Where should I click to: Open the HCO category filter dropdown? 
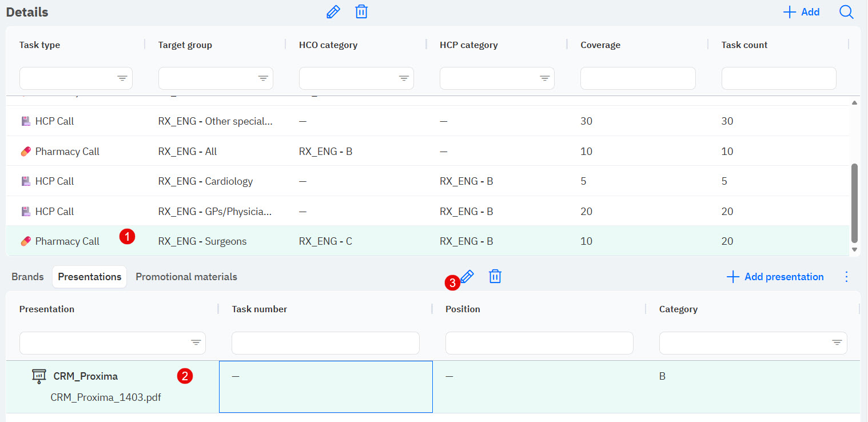(x=404, y=78)
